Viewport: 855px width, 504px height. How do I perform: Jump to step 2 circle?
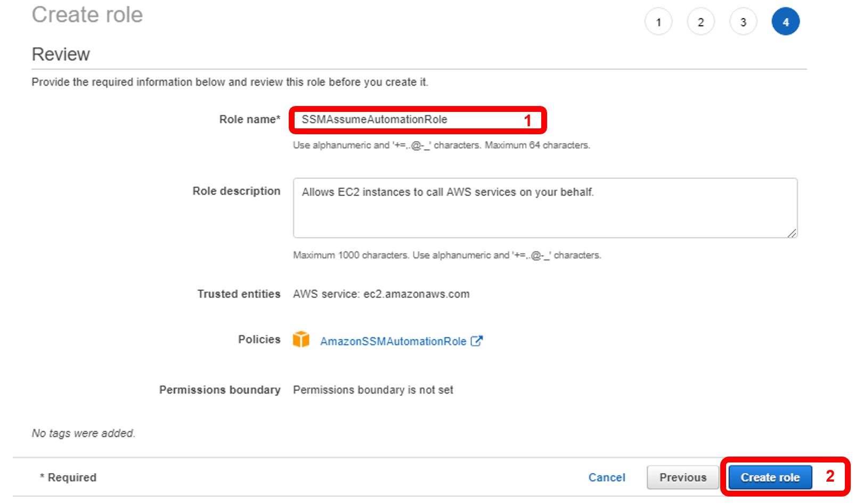click(x=701, y=22)
